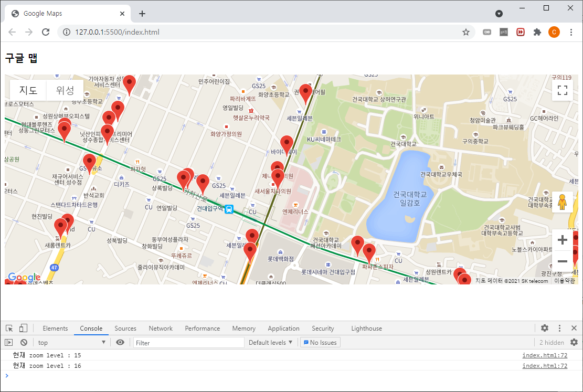Open DevTools customize three-dot menu
583x392 pixels.
click(x=559, y=328)
